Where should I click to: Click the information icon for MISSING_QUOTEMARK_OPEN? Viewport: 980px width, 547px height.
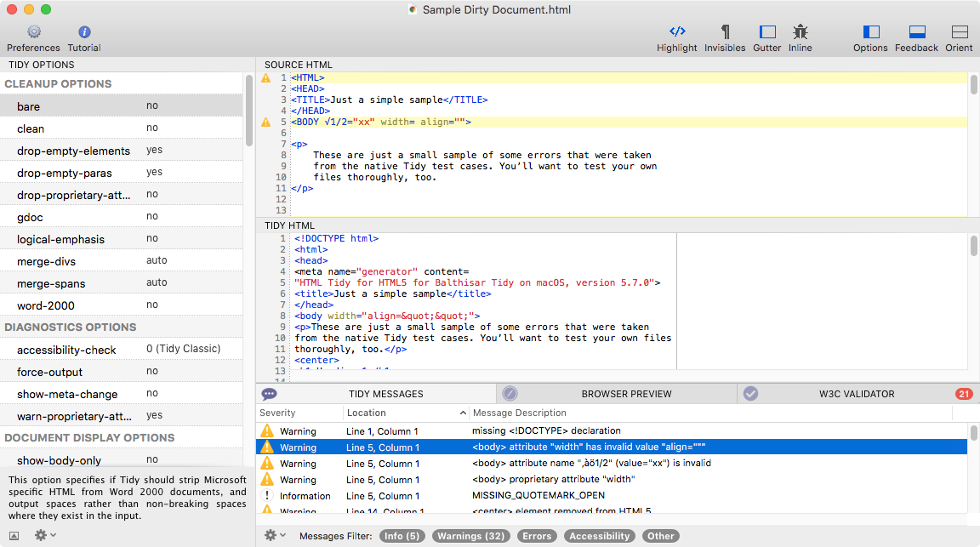click(267, 496)
